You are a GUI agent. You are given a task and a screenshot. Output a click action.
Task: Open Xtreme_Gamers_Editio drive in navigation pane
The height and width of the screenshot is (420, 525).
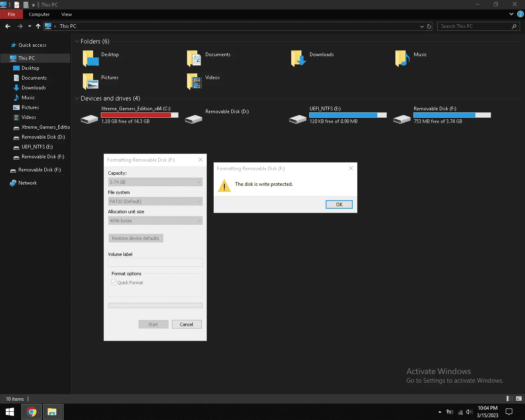tap(46, 127)
